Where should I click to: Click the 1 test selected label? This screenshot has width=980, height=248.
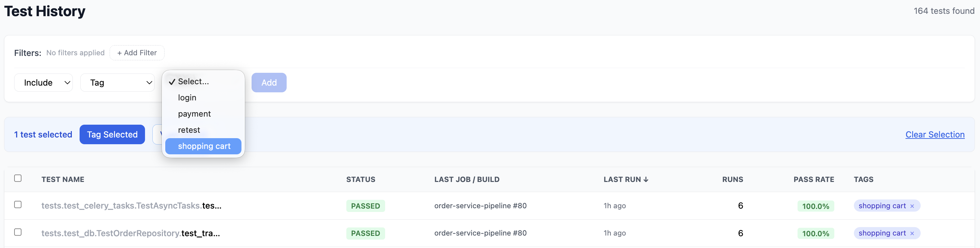click(x=43, y=135)
